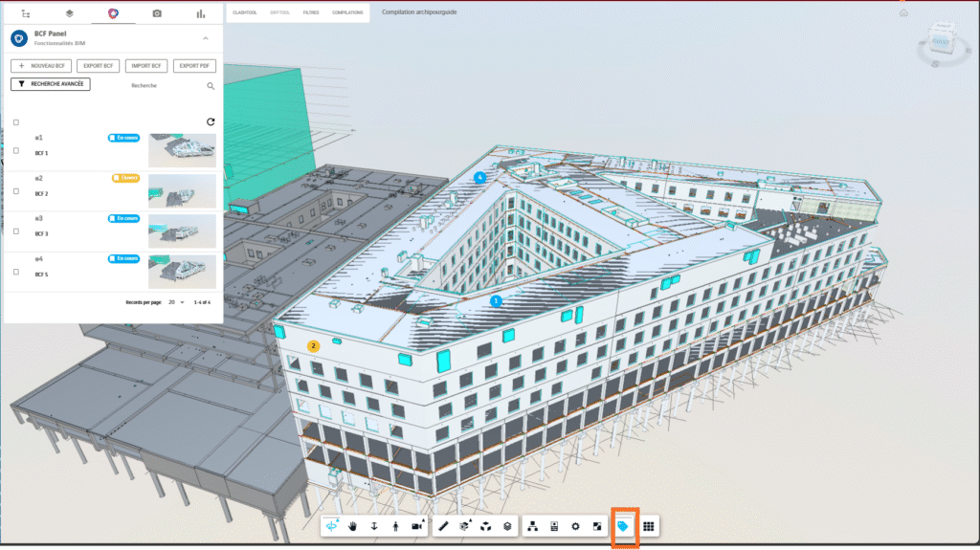The height and width of the screenshot is (550, 980).
Task: Switch to the COMPILATIONS tab
Action: tap(346, 13)
